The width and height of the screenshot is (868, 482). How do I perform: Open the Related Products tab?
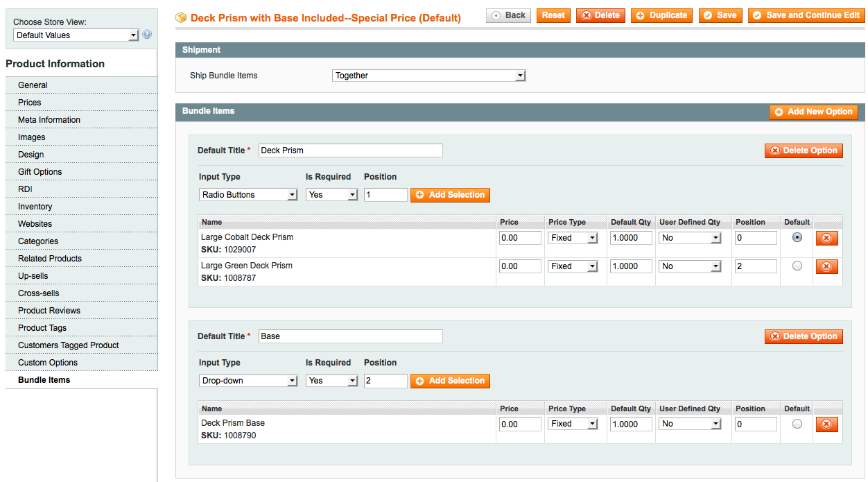click(82, 259)
